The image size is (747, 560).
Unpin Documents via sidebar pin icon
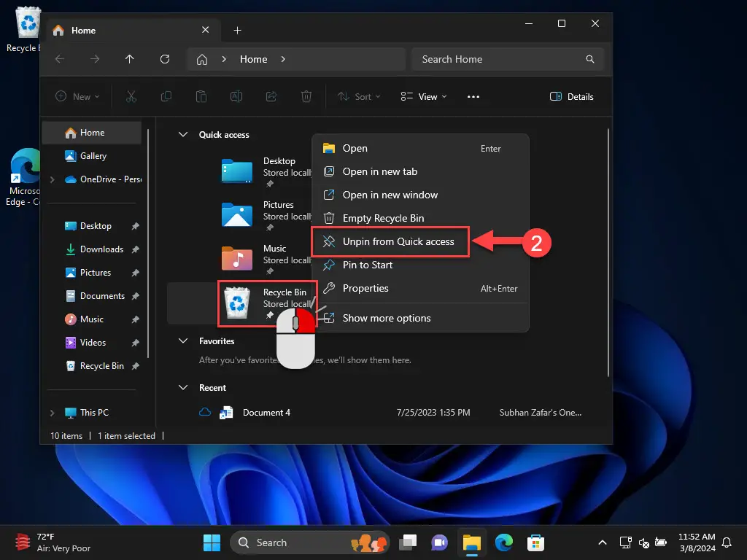[135, 296]
